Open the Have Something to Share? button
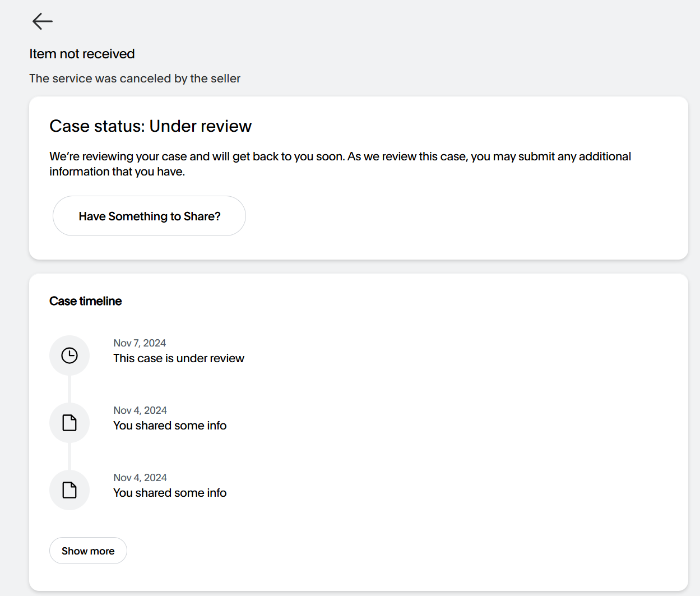700x596 pixels. click(x=149, y=216)
